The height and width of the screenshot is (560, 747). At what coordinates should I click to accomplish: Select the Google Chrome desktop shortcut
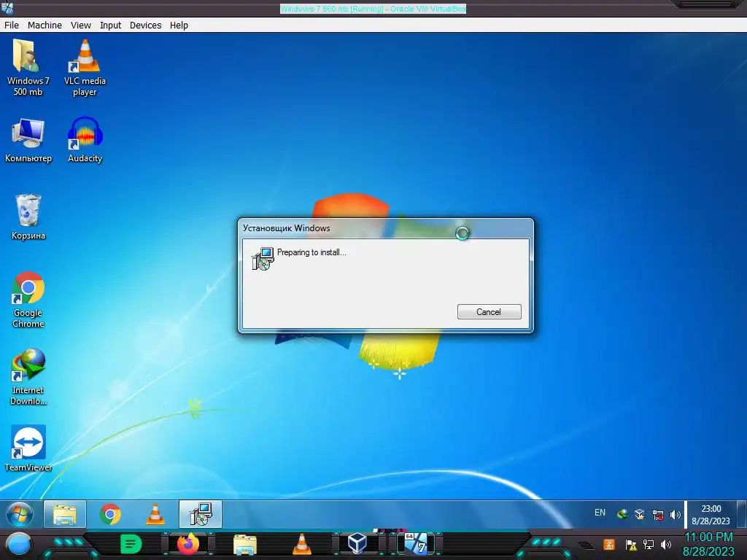[28, 300]
